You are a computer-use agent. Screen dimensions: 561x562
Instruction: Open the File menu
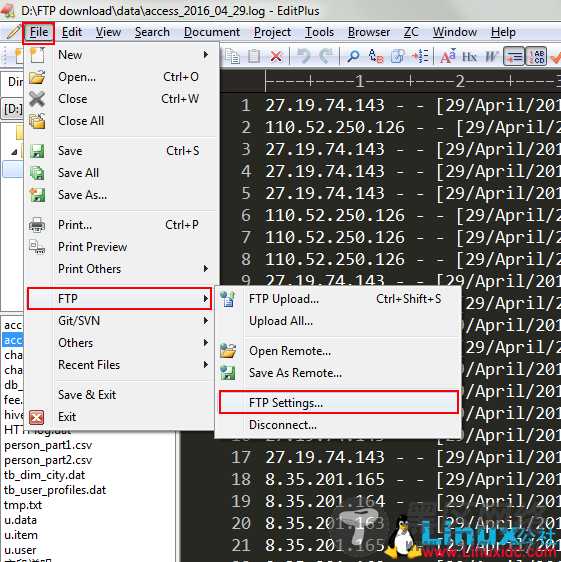[x=39, y=32]
